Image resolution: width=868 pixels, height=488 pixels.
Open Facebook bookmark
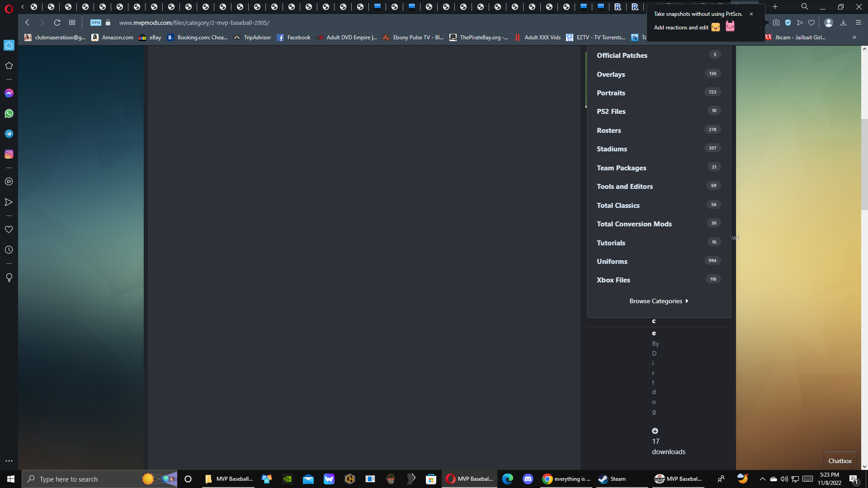point(294,38)
